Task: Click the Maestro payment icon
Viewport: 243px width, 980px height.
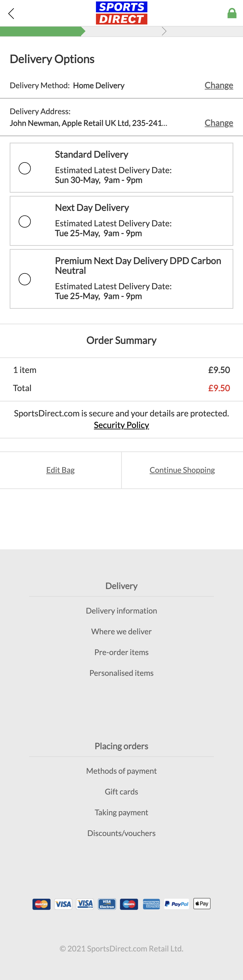Action: (129, 903)
